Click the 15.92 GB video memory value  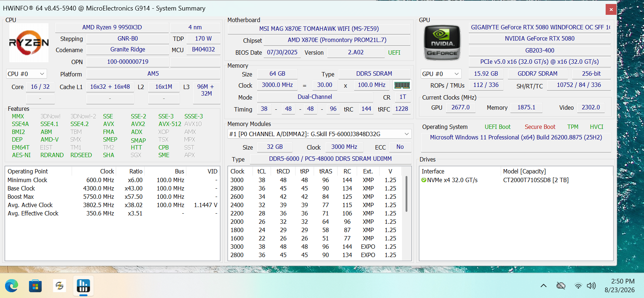coord(486,74)
